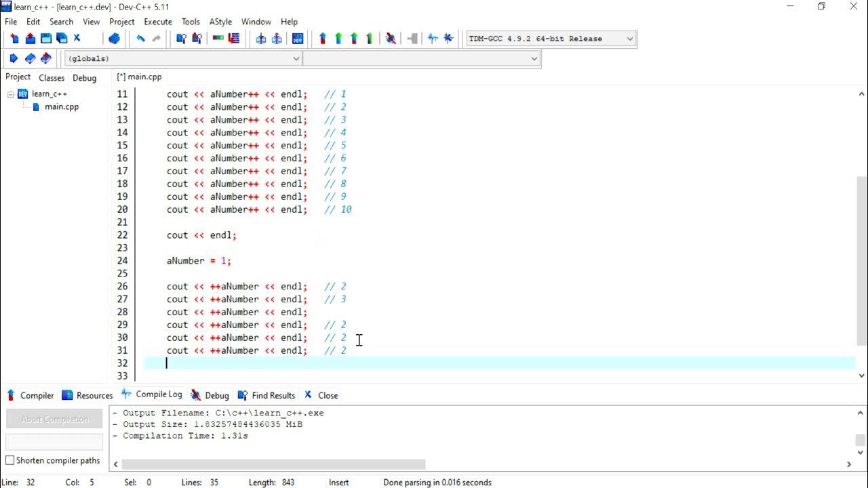Click the Goto Bookmarks icon
The width and height of the screenshot is (868, 488).
(46, 58)
